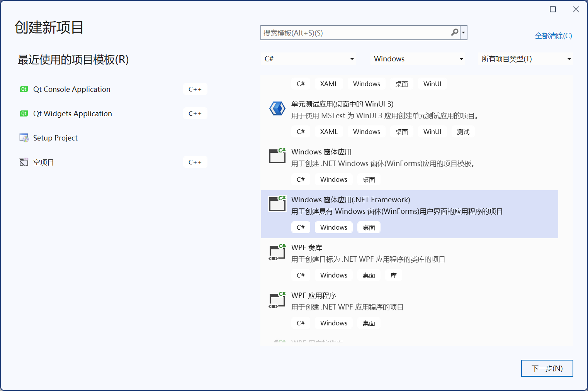Click 桌面 tag under WPF 类库
Viewport: 588px width, 391px height.
point(369,275)
